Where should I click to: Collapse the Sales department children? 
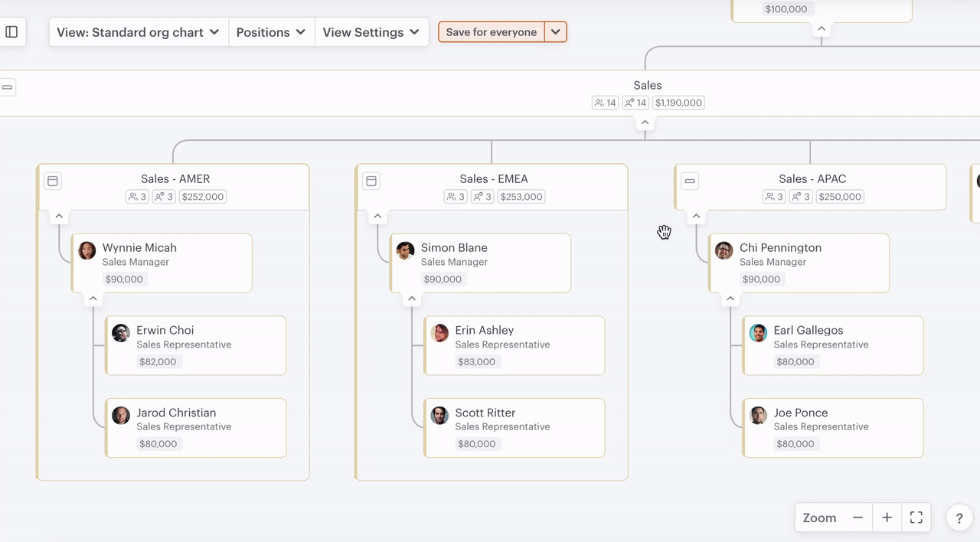click(x=645, y=122)
